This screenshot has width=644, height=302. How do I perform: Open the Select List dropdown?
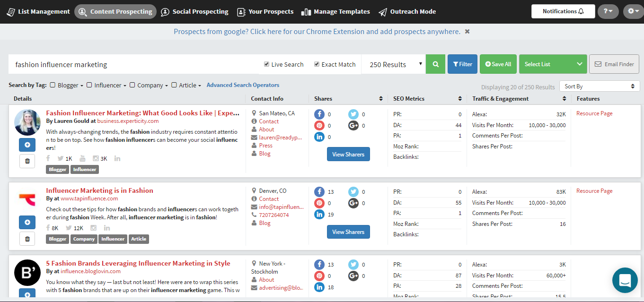553,64
